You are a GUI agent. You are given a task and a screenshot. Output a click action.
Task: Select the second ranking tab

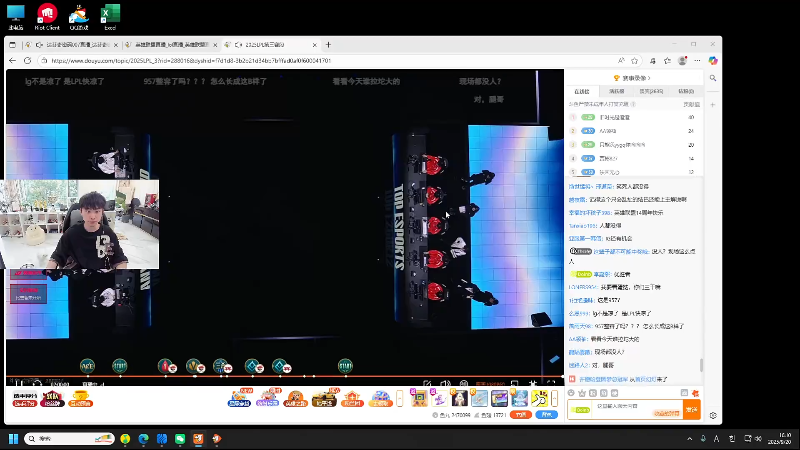616,91
